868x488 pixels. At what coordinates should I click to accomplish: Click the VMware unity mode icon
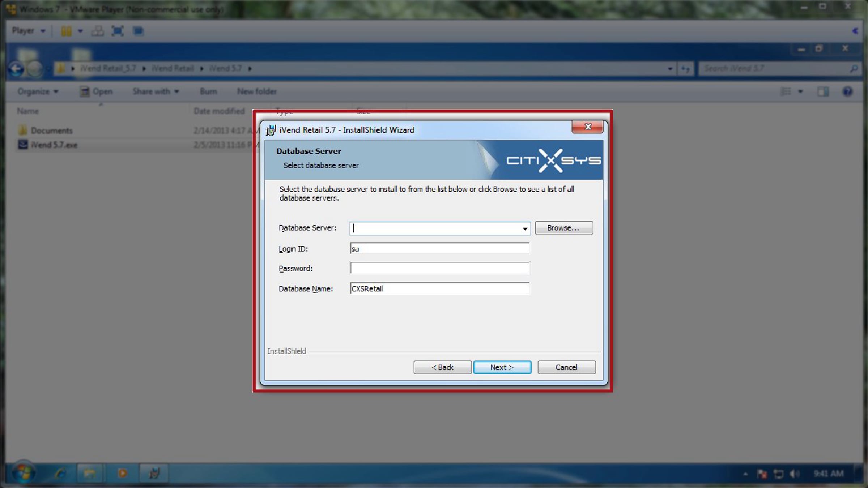point(138,31)
